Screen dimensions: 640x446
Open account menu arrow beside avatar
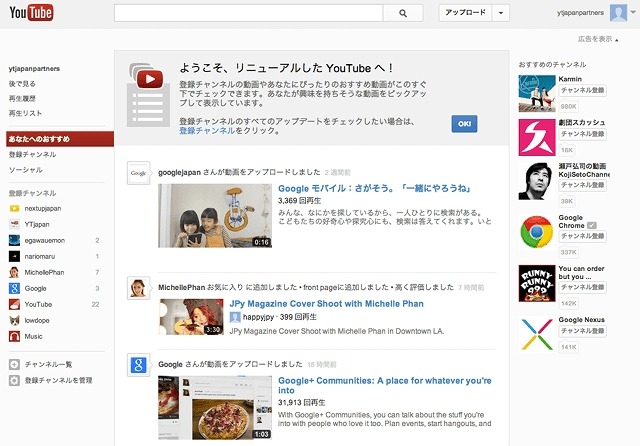[x=633, y=12]
